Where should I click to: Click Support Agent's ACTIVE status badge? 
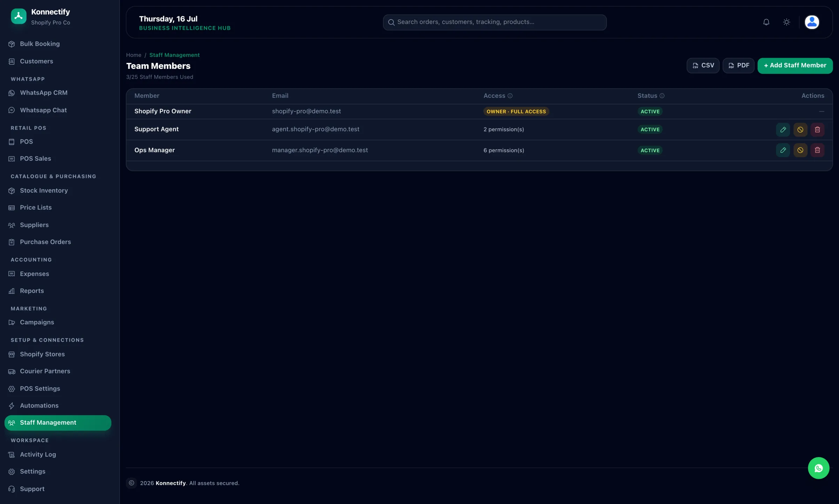point(650,130)
